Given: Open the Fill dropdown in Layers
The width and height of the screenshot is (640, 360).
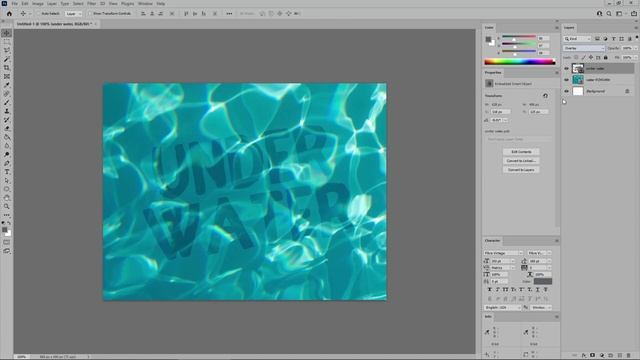Looking at the screenshot, I should [636, 58].
